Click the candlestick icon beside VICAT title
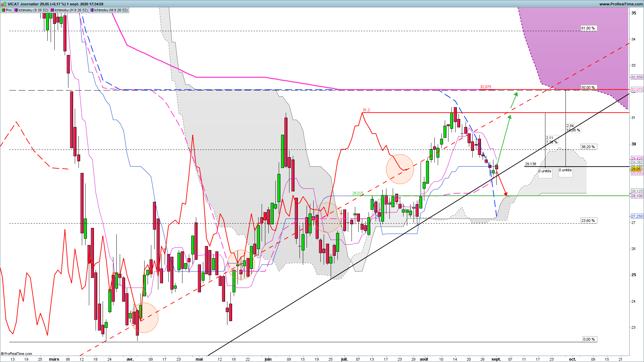 pos(3,4)
